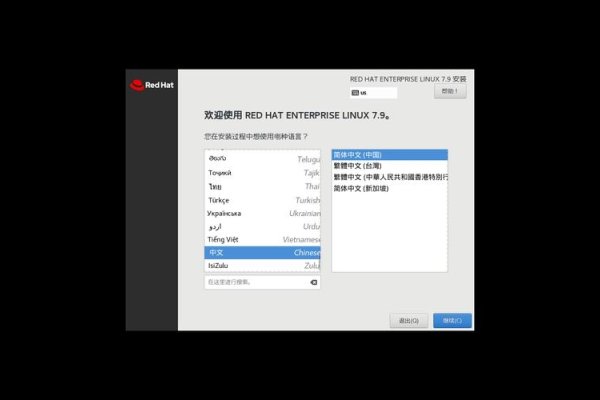Select the Tajik language row
Viewport: 600px width, 400px height.
(x=262, y=173)
